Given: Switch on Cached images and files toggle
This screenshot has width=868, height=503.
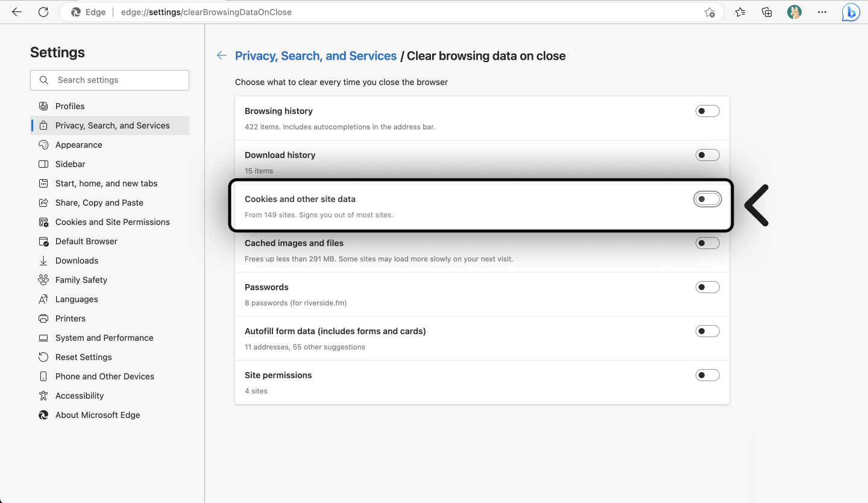Looking at the screenshot, I should point(707,243).
